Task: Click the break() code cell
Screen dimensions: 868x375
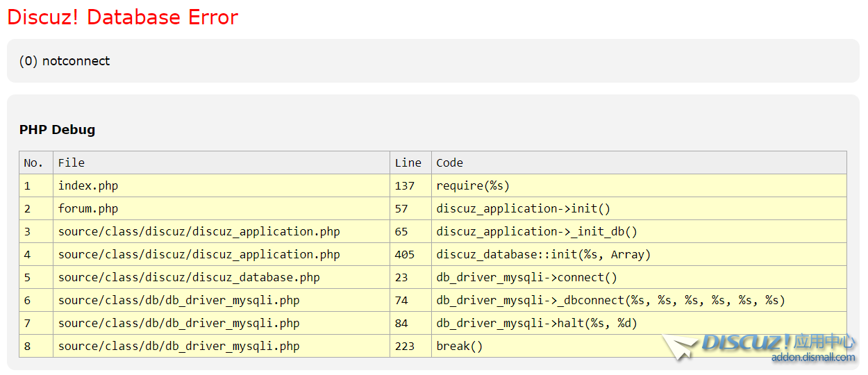Action: 459,346
